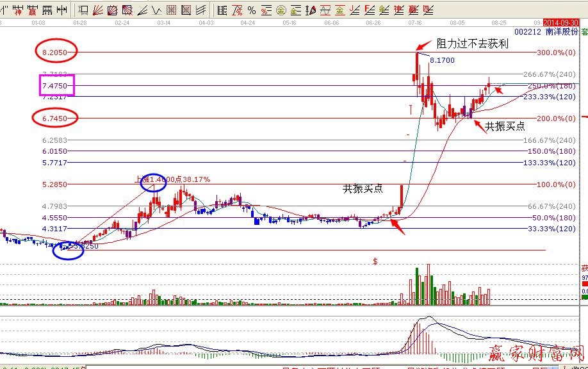Click the red sine wave toolbar icon

pos(326,10)
